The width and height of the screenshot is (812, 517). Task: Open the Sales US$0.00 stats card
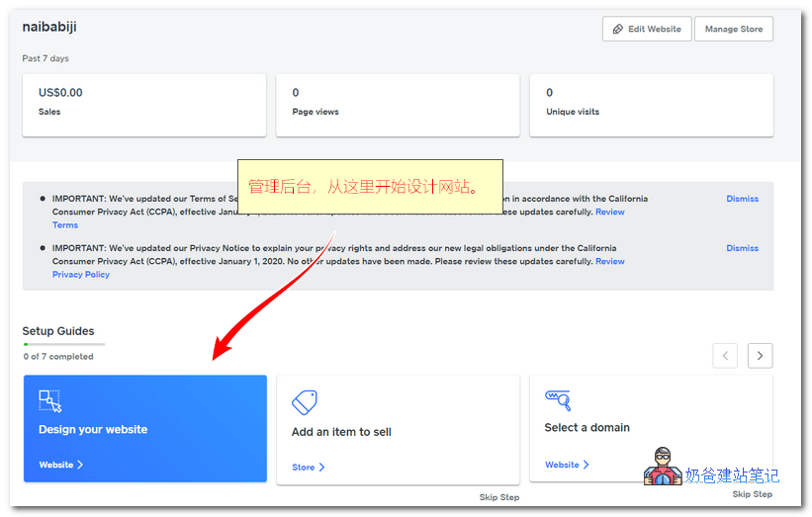144,105
